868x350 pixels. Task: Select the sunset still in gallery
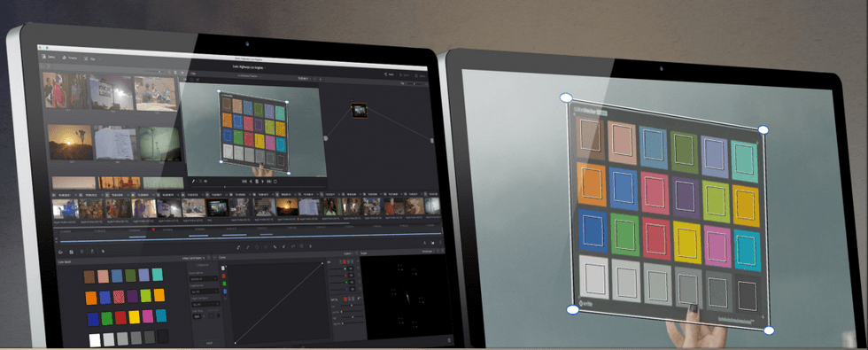click(69, 142)
